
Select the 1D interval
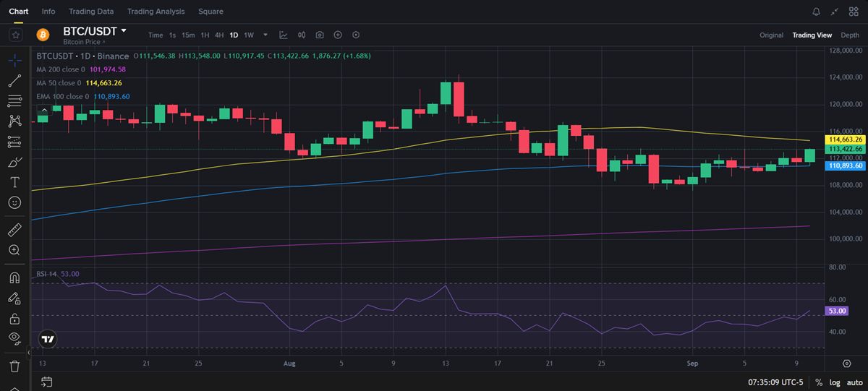tap(234, 35)
